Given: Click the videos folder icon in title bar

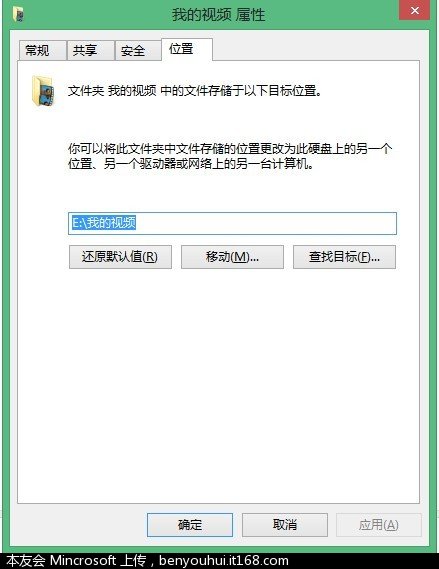Looking at the screenshot, I should (x=19, y=15).
